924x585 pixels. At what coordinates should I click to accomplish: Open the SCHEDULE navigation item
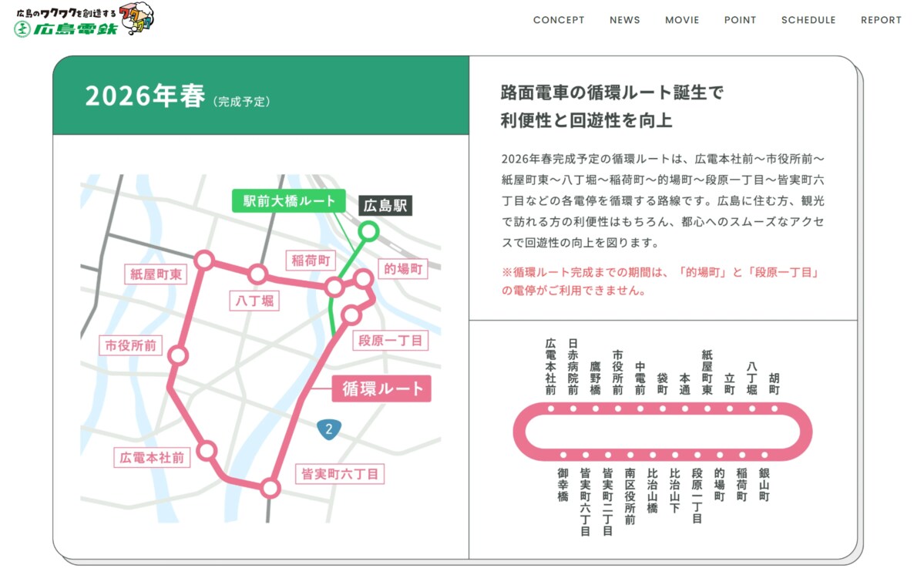(x=808, y=20)
